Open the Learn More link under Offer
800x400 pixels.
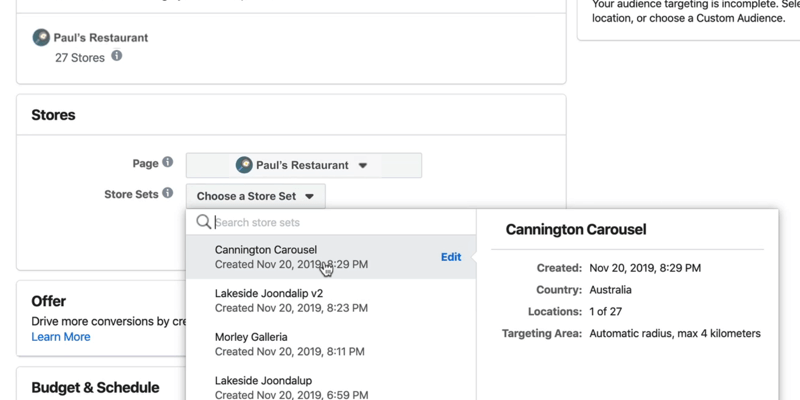pyautogui.click(x=61, y=337)
